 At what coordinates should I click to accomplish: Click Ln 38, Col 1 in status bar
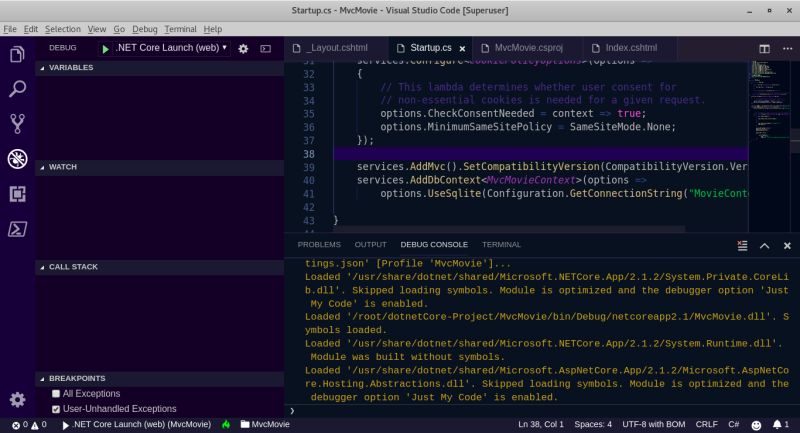point(541,424)
